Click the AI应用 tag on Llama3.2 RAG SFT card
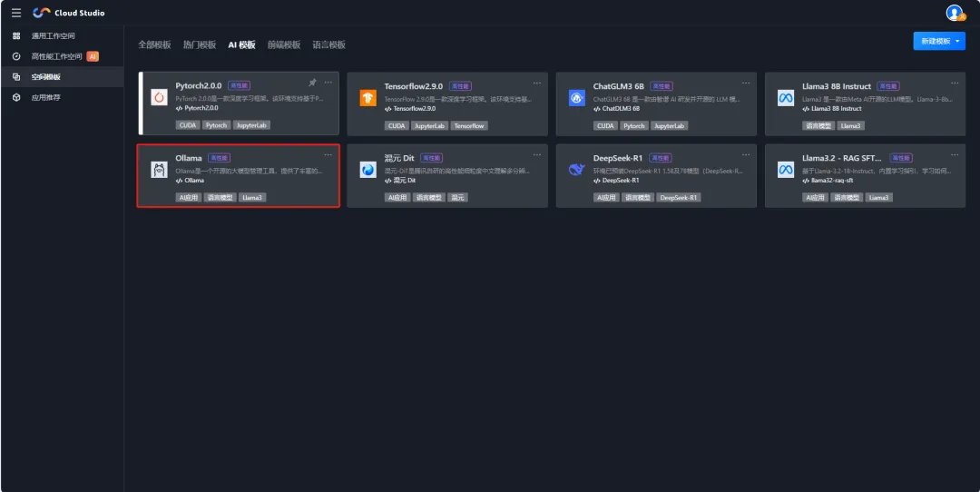The width and height of the screenshot is (980, 492). [x=815, y=198]
